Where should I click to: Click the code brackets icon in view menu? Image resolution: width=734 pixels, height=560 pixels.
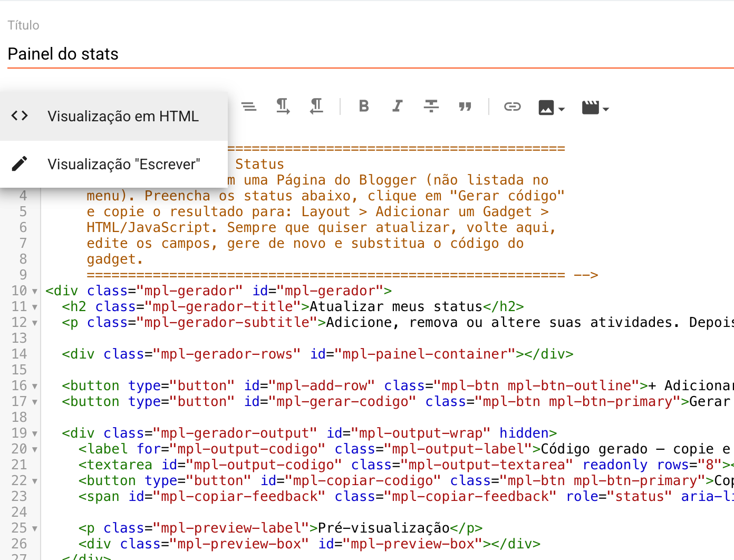click(x=20, y=115)
